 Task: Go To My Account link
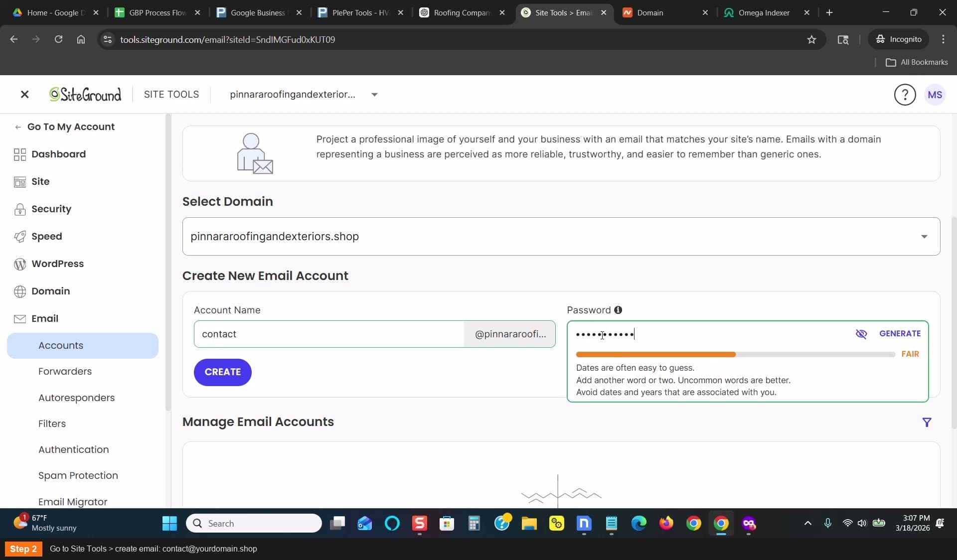point(65,127)
